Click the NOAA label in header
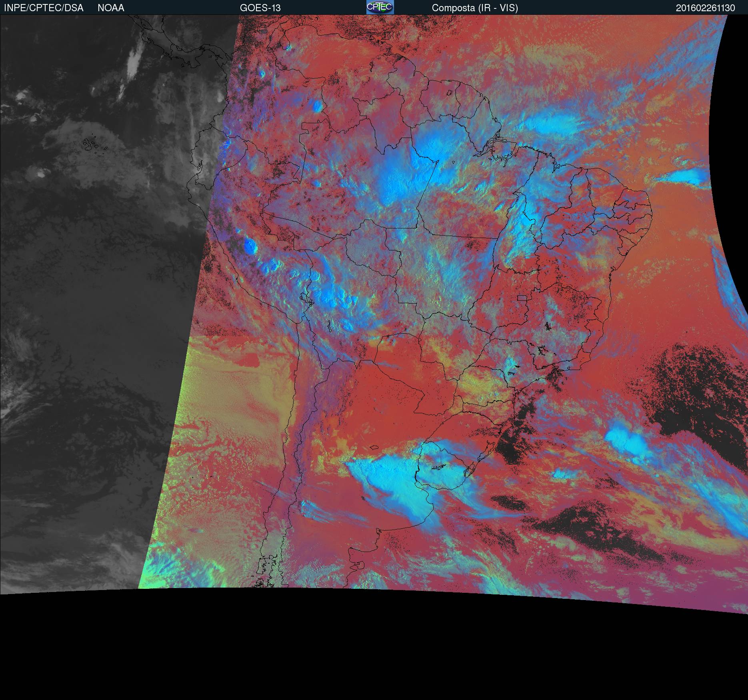 [x=111, y=8]
